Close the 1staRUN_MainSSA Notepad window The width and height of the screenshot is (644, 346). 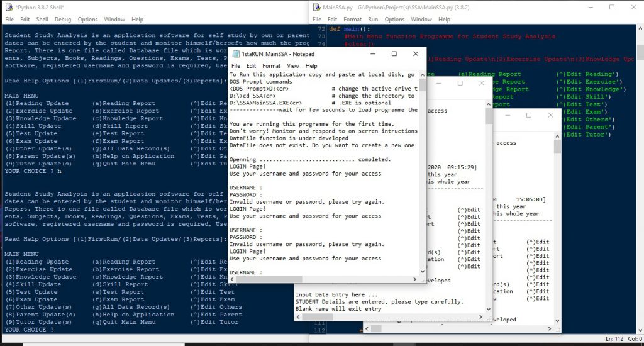[x=416, y=54]
